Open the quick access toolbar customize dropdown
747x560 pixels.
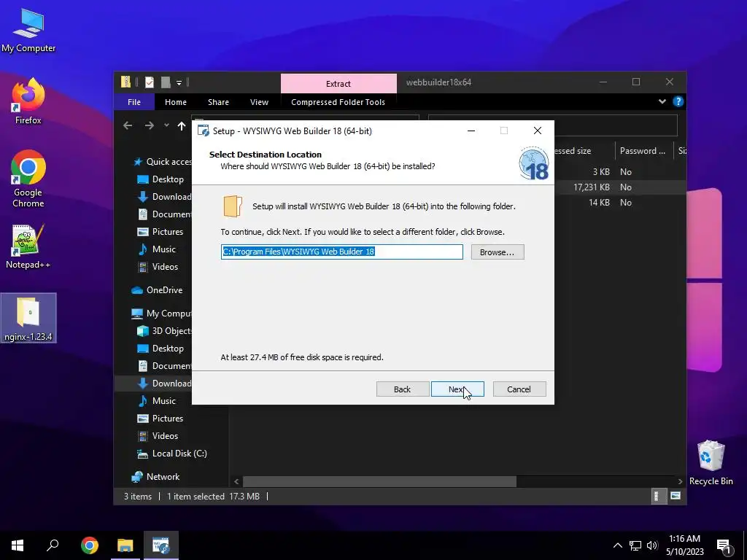pos(179,83)
